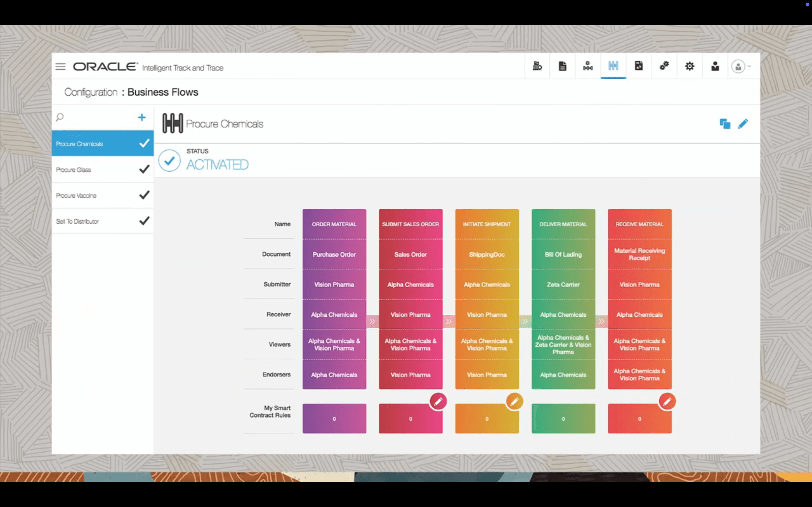Click the Sell To Distributor checkmark
The image size is (812, 507).
144,221
